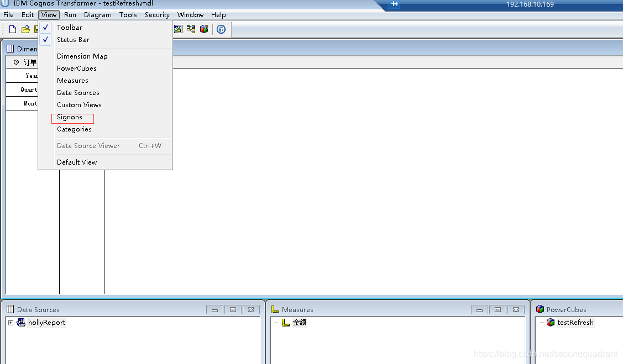The image size is (623, 364).
Task: Close the open View menu
Action: [49, 15]
